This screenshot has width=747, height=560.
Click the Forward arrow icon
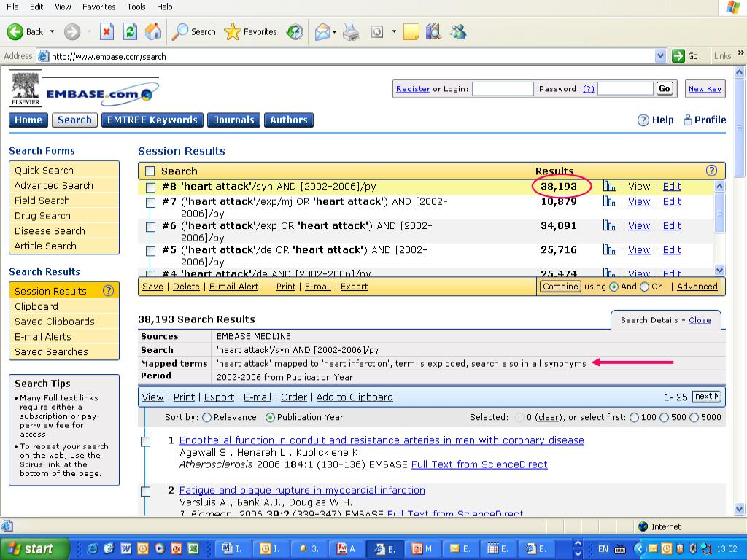72,32
